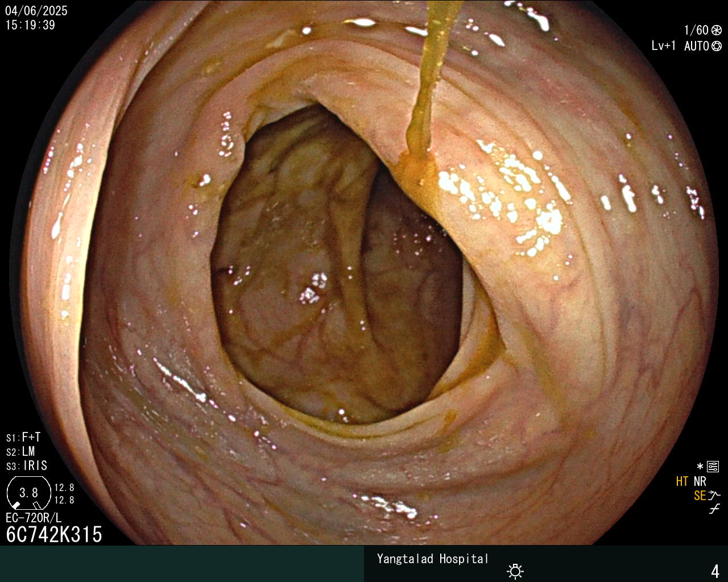Click the Lv+1 brightness level text

(664, 45)
